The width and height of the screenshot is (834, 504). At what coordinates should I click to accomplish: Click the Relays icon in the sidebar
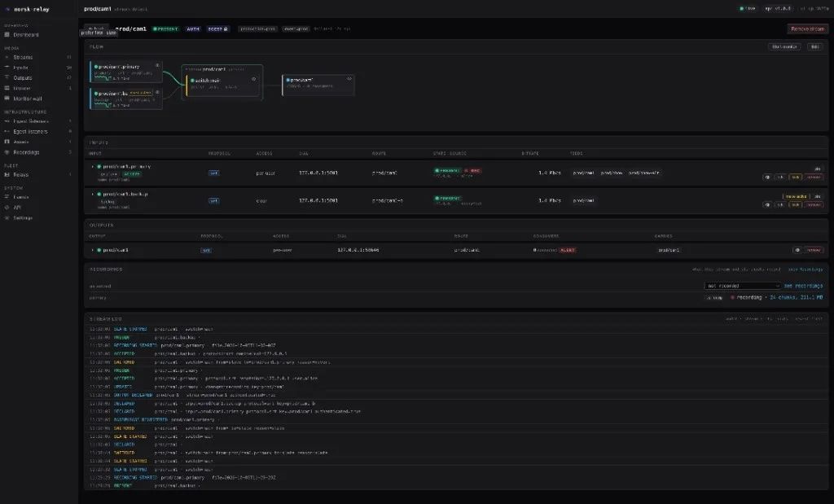(7, 174)
